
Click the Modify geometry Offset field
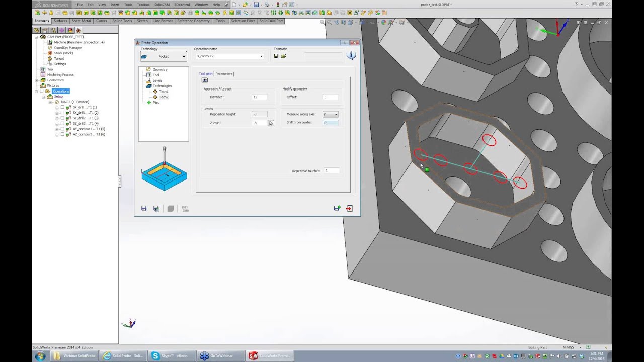point(330,97)
